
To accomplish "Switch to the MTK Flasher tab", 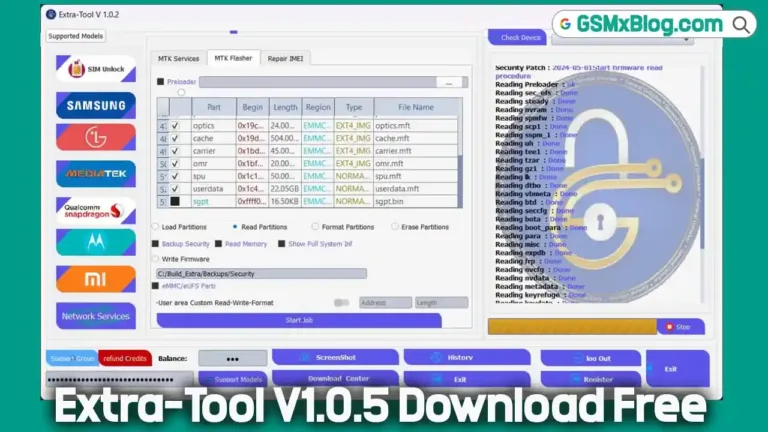I will point(233,58).
